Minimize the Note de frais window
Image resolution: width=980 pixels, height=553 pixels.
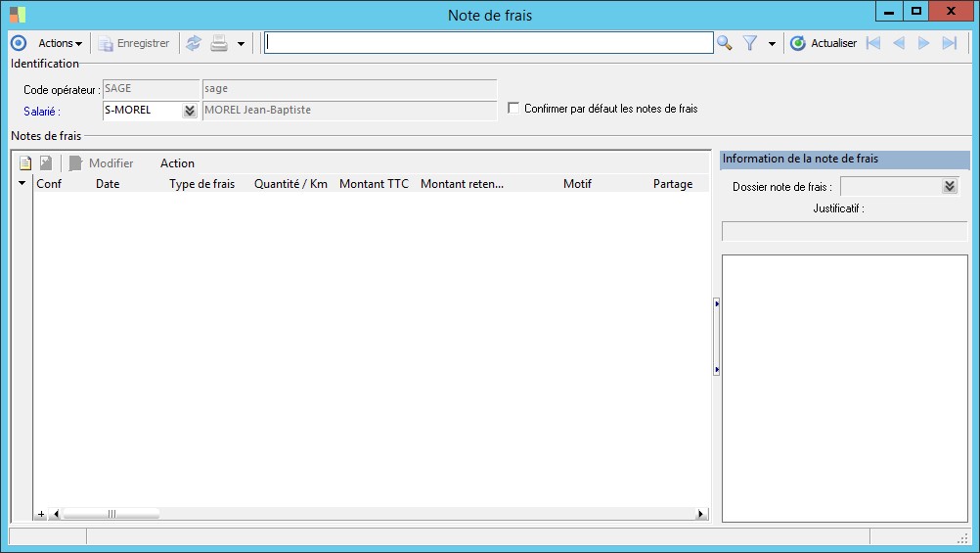click(889, 12)
